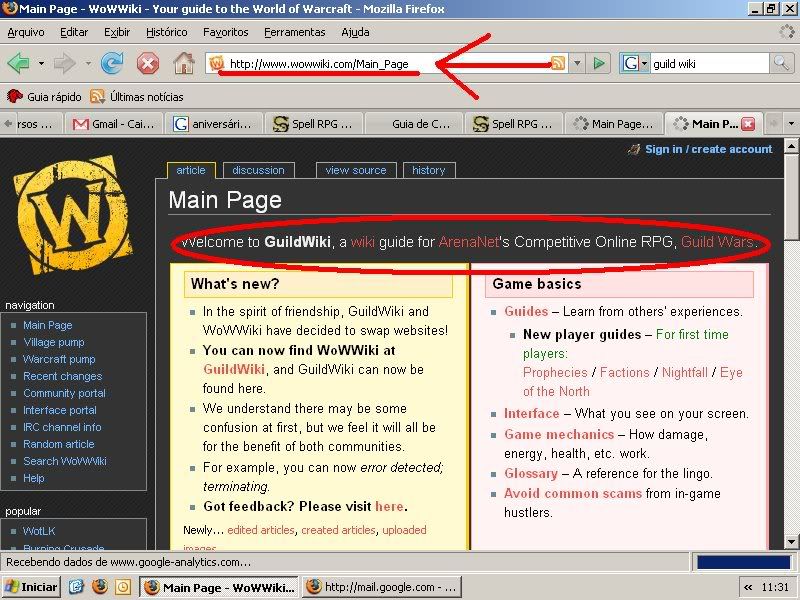This screenshot has height=600, width=800.
Task: Open the tab list dropdown arrow
Action: (x=790, y=124)
